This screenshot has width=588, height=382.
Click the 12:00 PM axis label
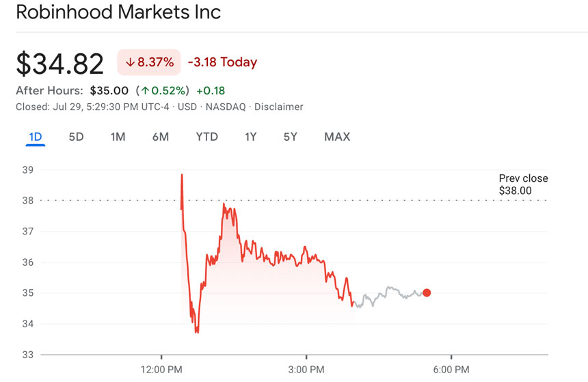tap(161, 370)
